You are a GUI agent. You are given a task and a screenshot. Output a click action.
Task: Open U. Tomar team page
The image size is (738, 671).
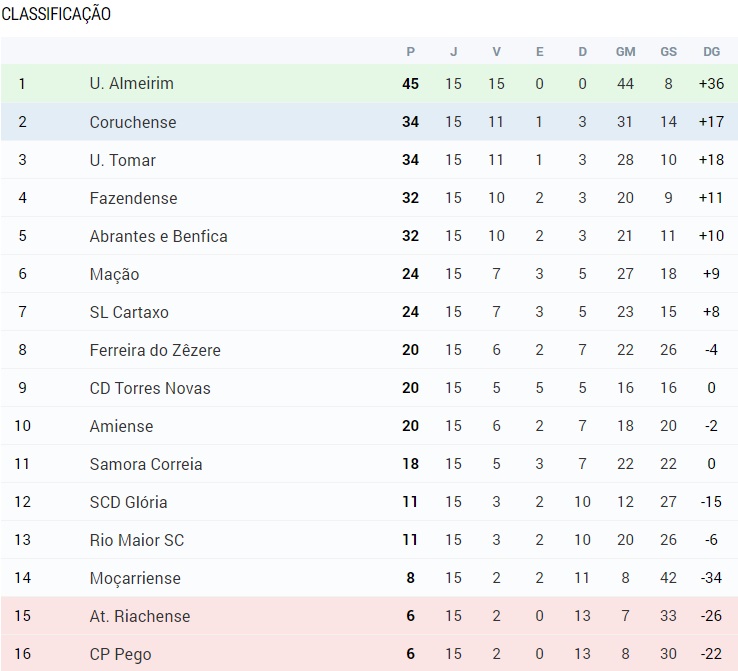point(122,160)
